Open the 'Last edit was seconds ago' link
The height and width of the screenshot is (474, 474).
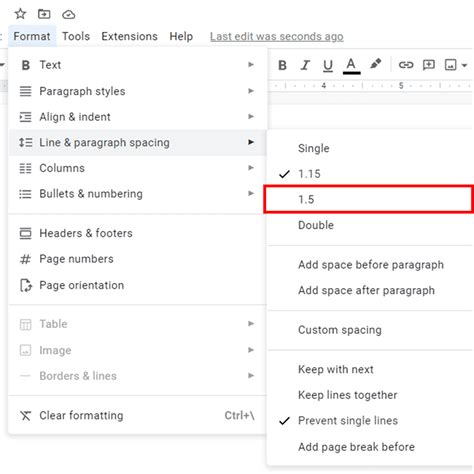coord(277,36)
